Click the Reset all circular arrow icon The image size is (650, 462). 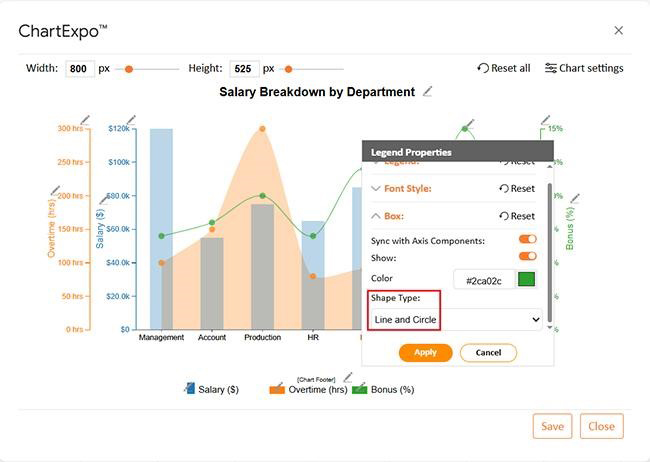coord(483,68)
